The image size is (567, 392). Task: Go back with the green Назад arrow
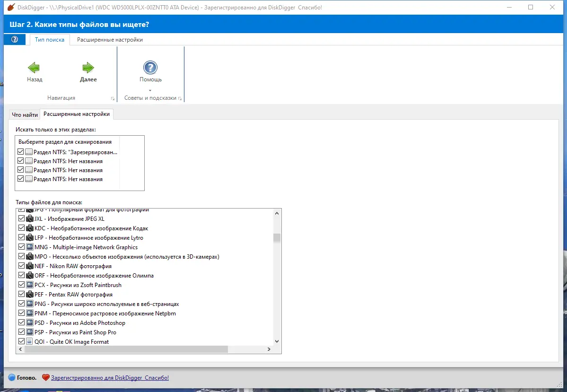[x=34, y=68]
